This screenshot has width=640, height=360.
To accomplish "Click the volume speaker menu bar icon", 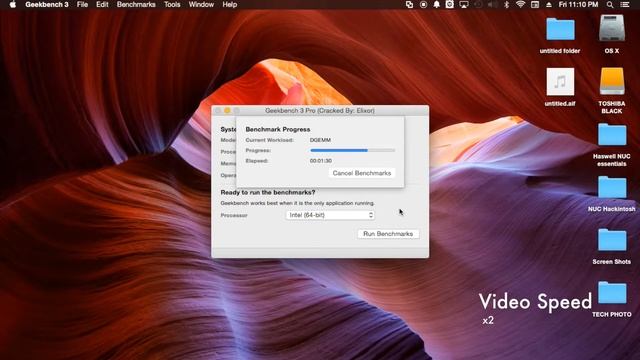I will (x=493, y=4).
